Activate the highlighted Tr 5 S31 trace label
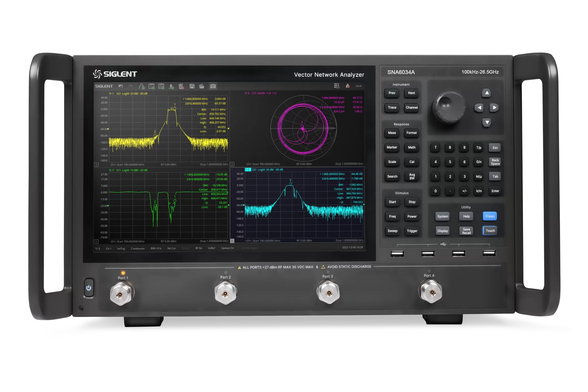Viewport: 588px width, 392px height. [264, 170]
